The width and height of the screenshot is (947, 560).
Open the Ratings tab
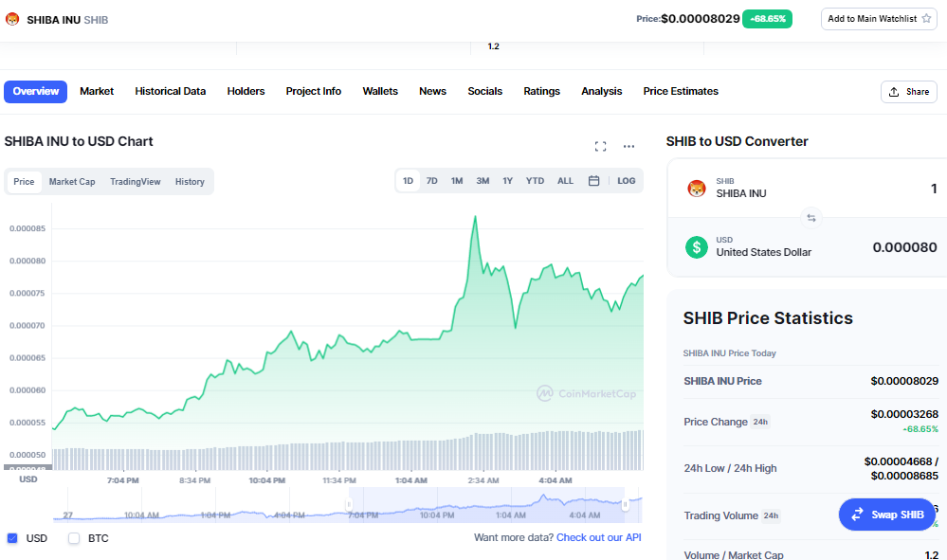541,91
